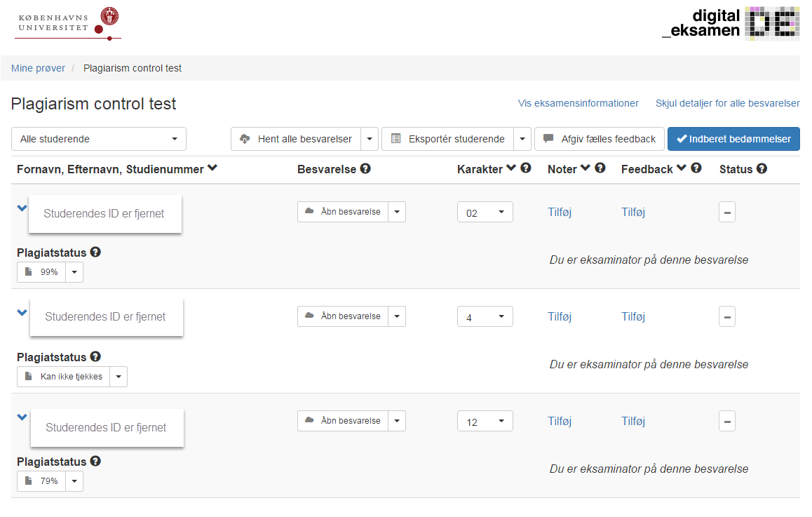This screenshot has width=812, height=517.
Task: Click the Københavns Universitet logo
Action: (x=67, y=23)
